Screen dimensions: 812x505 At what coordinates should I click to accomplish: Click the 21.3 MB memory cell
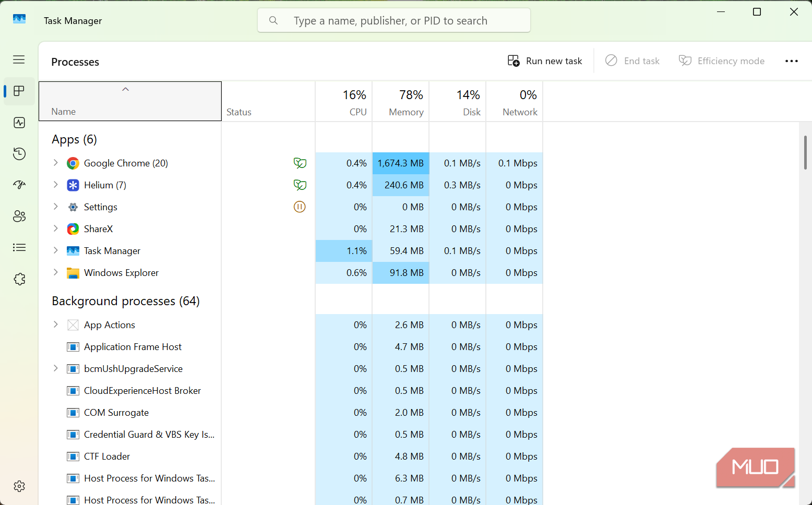pyautogui.click(x=401, y=229)
